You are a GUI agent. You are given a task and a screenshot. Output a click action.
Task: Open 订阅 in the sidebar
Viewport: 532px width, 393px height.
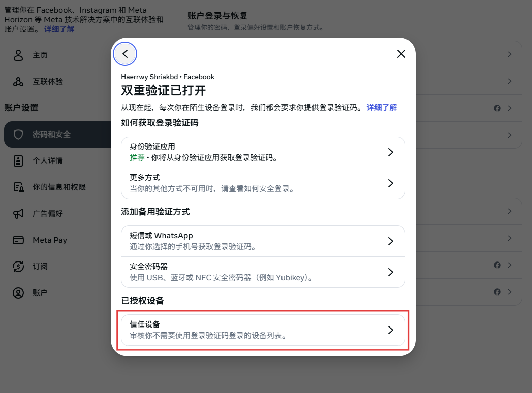(57, 267)
